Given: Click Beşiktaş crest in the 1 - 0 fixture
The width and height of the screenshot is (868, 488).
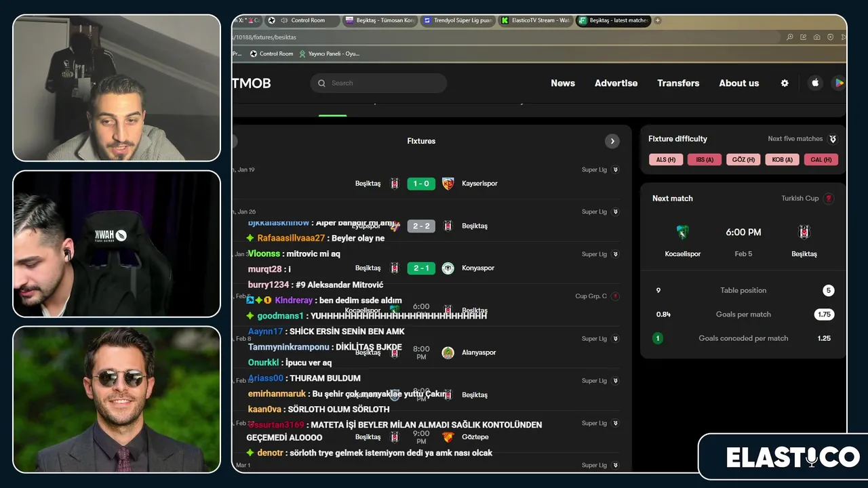Looking at the screenshot, I should coord(395,184).
